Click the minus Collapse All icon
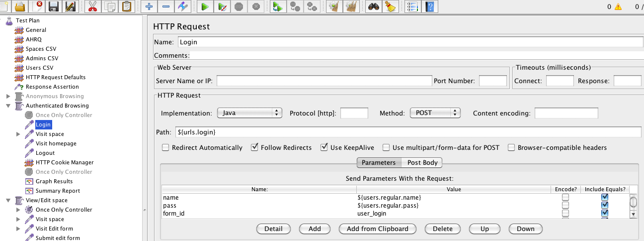Screen dimensions: 644x241 coord(166,6)
